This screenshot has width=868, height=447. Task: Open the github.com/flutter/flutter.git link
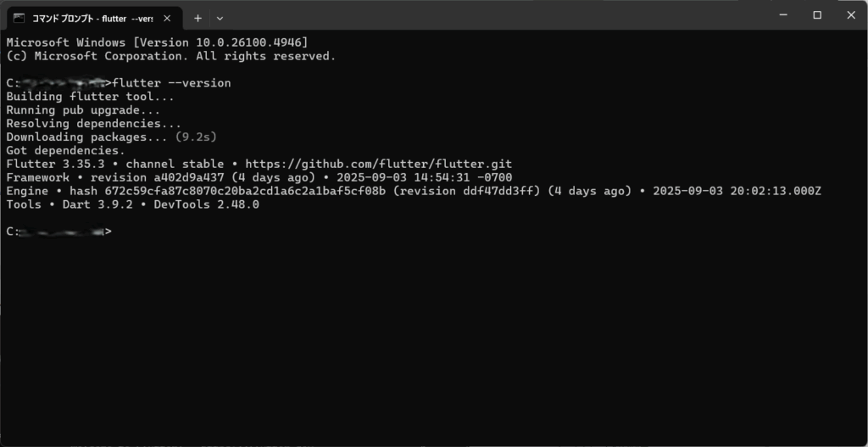click(378, 164)
